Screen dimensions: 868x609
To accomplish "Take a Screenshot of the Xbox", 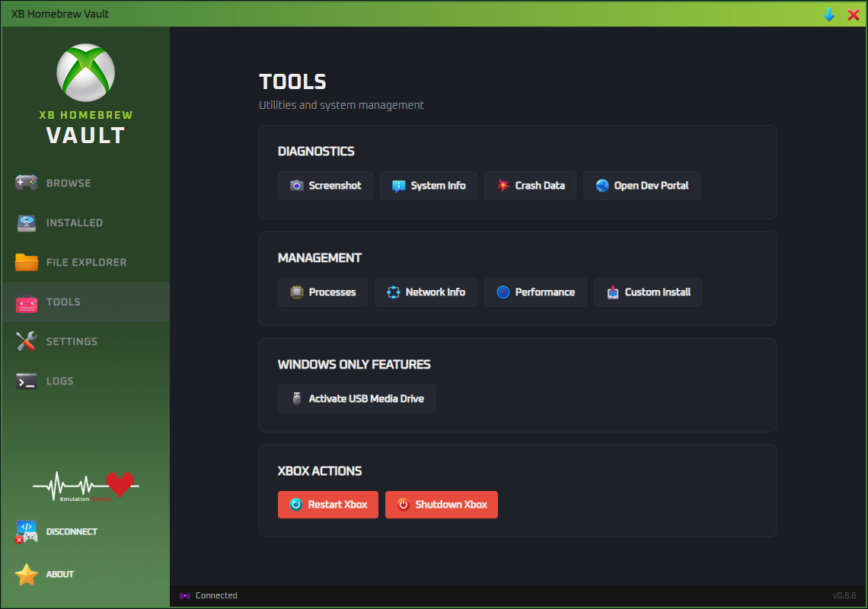I will [326, 186].
